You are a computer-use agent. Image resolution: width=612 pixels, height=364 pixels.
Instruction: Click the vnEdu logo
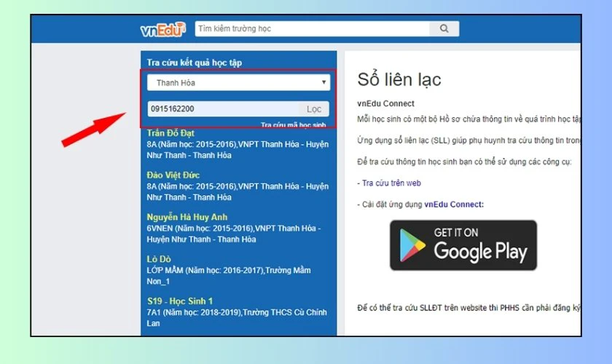[162, 29]
